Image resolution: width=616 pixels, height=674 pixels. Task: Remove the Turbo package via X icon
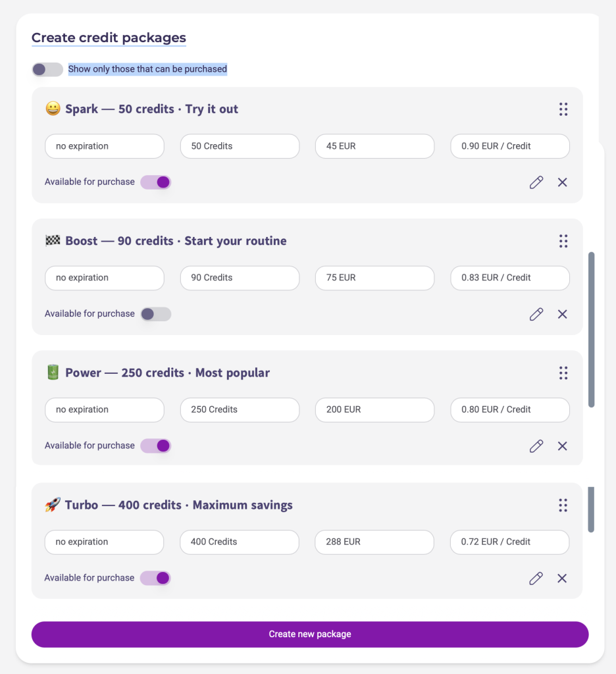(562, 579)
